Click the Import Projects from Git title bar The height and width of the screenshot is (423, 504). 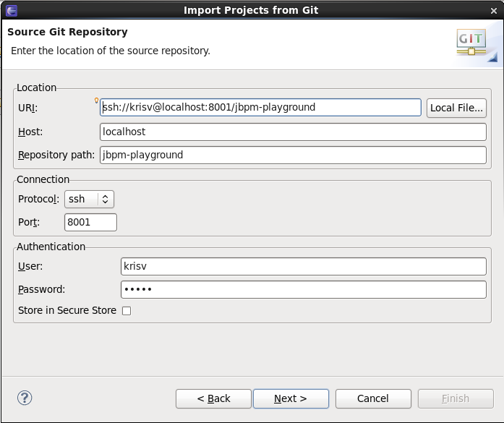tap(251, 10)
